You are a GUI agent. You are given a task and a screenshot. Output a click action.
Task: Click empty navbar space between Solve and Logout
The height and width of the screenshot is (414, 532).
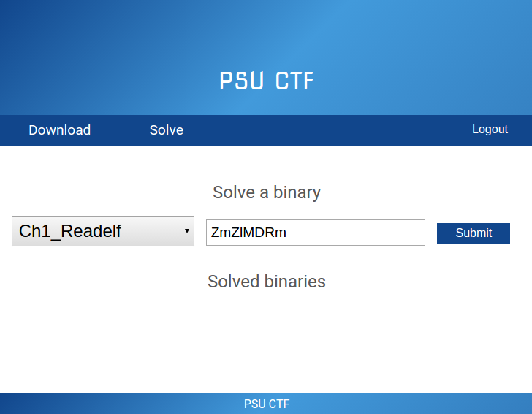click(x=329, y=130)
